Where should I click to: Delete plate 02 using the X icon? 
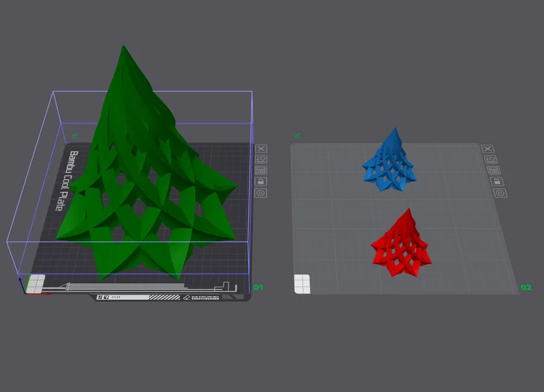(x=488, y=149)
